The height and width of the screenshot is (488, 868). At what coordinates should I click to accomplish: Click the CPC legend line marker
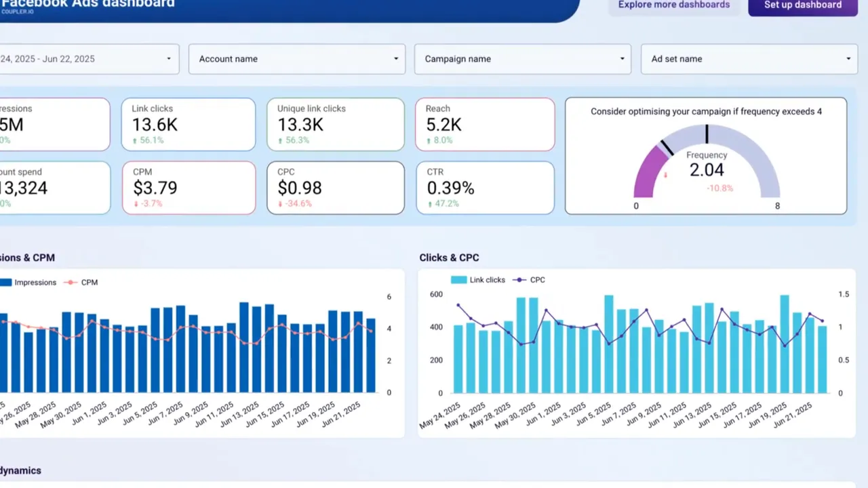click(x=520, y=280)
